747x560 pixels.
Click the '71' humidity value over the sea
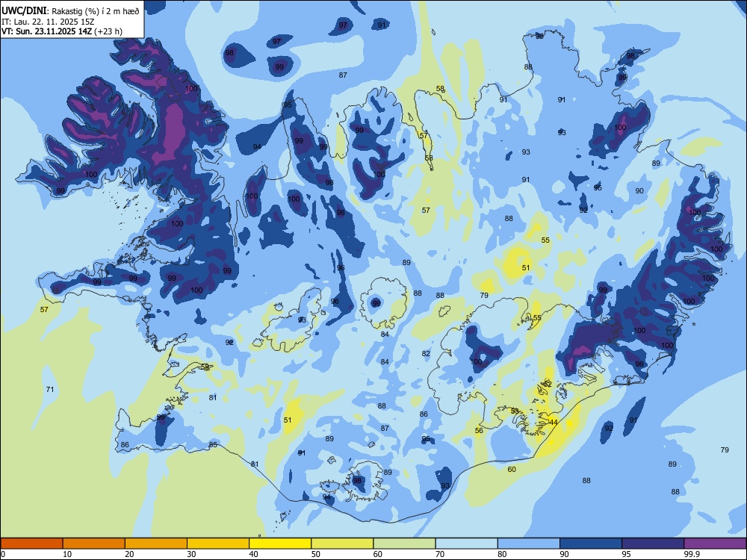50,390
